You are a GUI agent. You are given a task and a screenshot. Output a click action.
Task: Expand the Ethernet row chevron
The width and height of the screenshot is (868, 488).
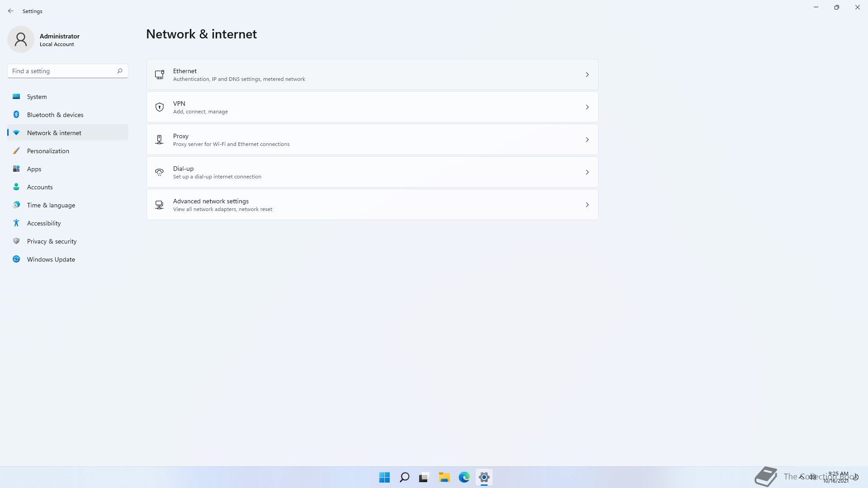click(x=587, y=75)
